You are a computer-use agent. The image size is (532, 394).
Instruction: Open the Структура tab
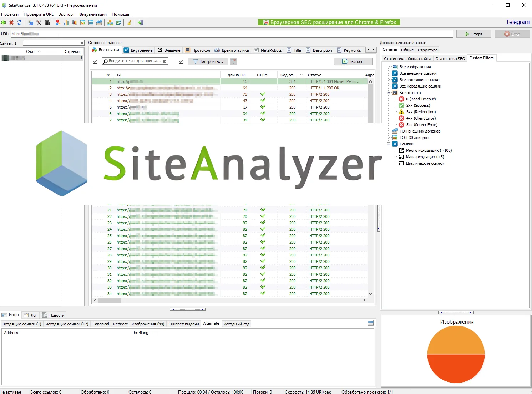[427, 50]
